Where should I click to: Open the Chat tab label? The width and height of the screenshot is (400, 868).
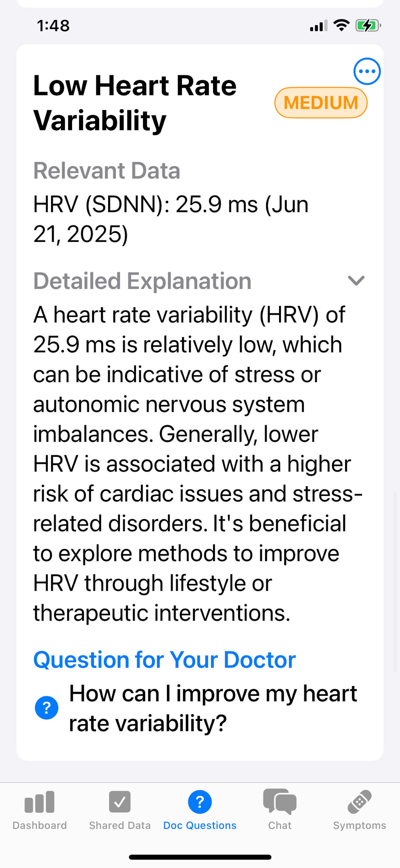tap(280, 825)
